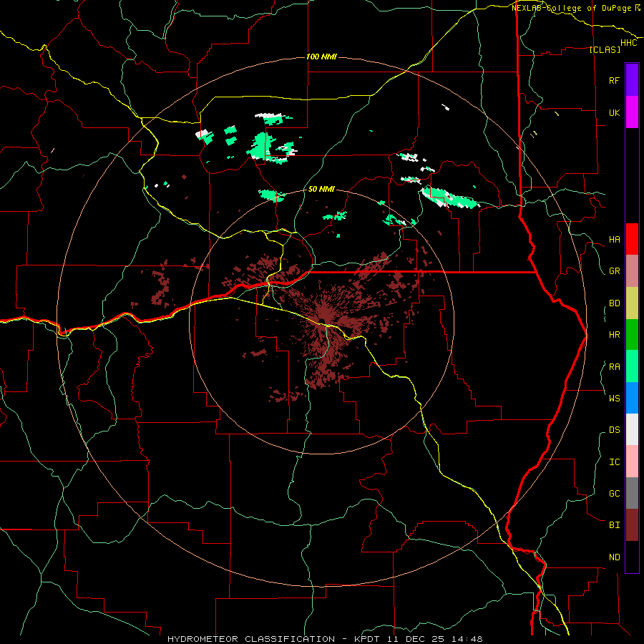Click the WS legend label
Viewport: 644px width, 644px height.
point(614,399)
